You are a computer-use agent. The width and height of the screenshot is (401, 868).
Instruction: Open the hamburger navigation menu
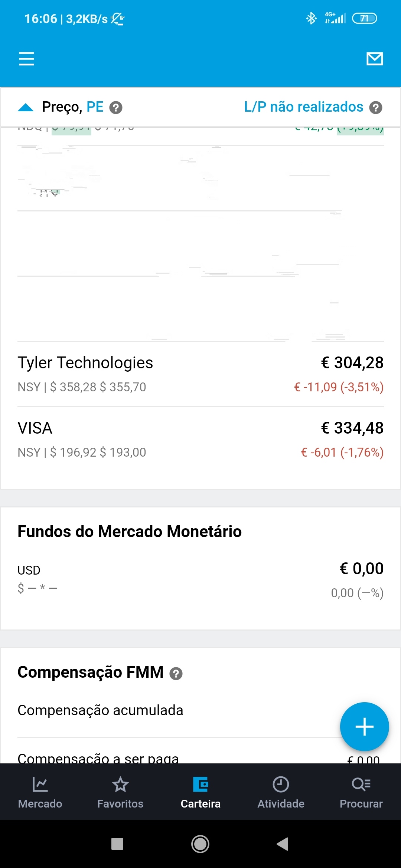click(x=26, y=59)
